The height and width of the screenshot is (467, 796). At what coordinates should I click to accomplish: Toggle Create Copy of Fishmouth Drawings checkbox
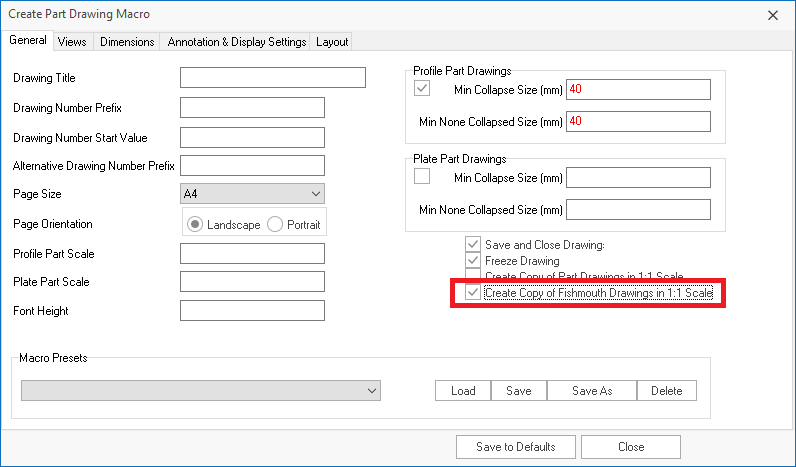click(473, 293)
